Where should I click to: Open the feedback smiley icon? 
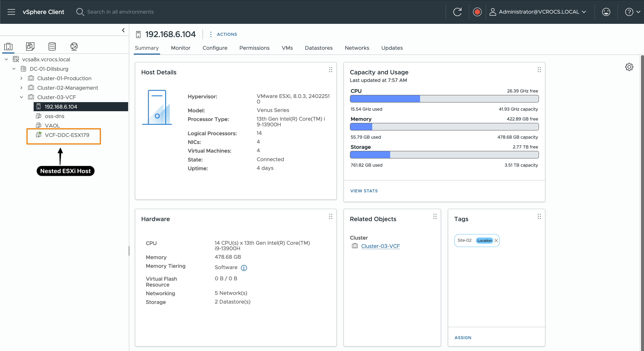[606, 12]
